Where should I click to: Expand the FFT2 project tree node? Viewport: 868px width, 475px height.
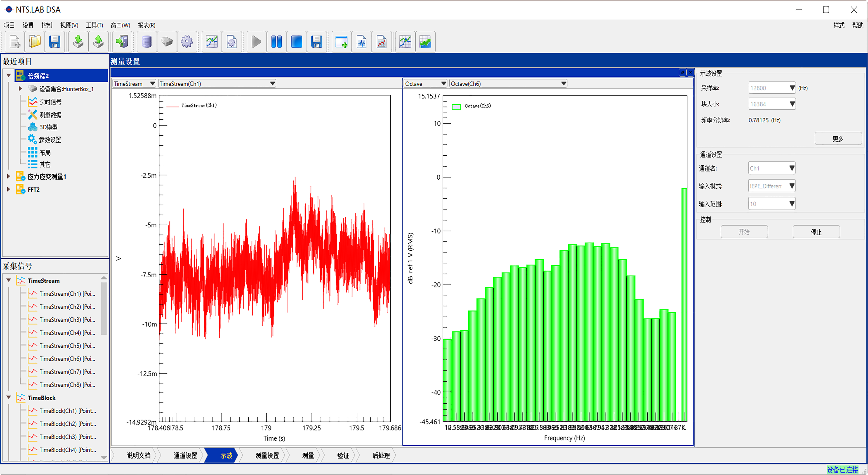pos(9,190)
